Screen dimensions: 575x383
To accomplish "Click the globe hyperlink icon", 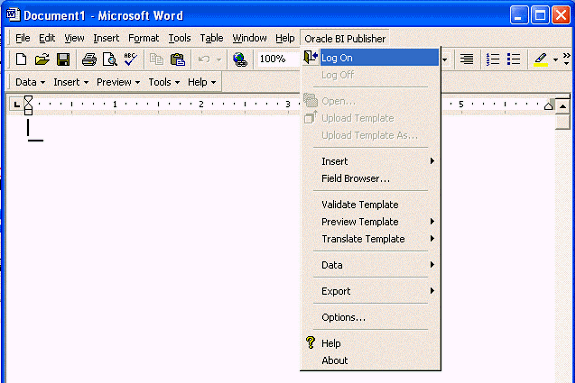I will [x=240, y=59].
